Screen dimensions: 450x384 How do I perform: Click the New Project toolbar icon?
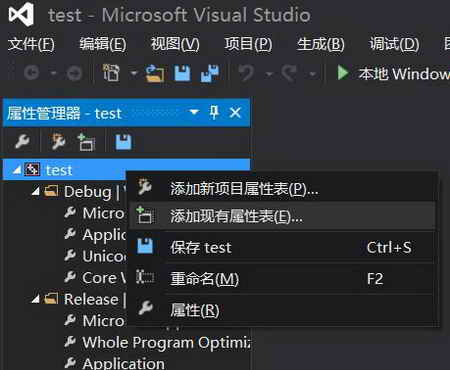(x=111, y=73)
